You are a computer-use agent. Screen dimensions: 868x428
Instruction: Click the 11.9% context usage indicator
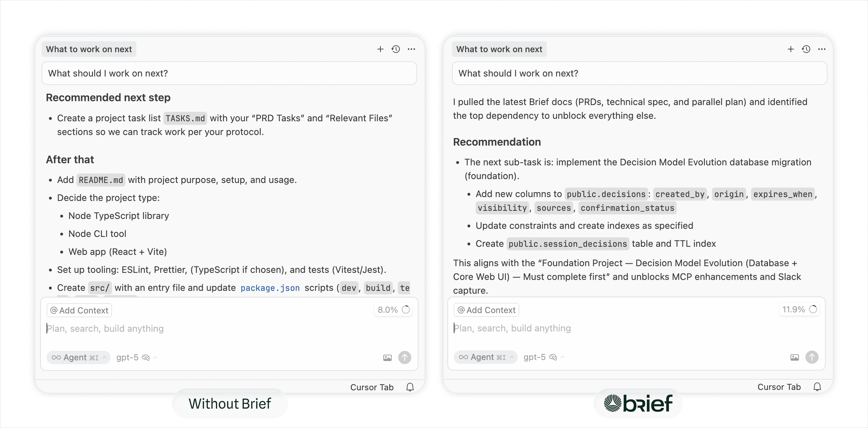tap(799, 310)
